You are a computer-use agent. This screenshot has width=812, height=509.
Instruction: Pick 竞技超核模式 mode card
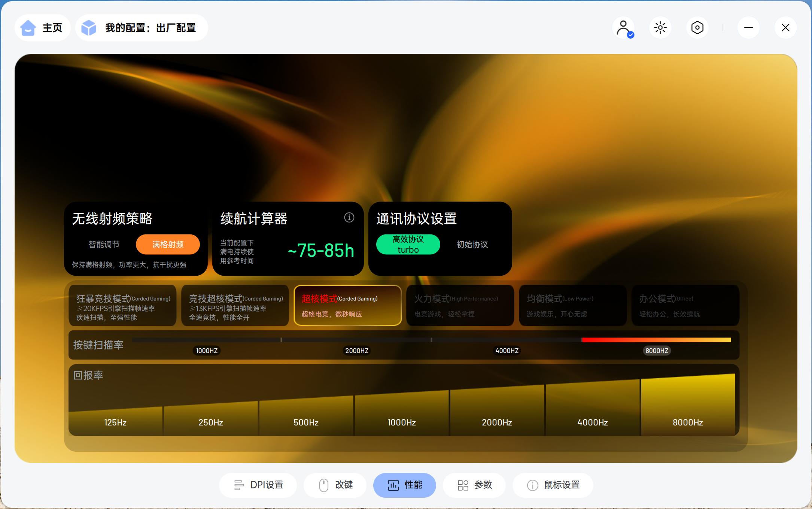tap(235, 306)
